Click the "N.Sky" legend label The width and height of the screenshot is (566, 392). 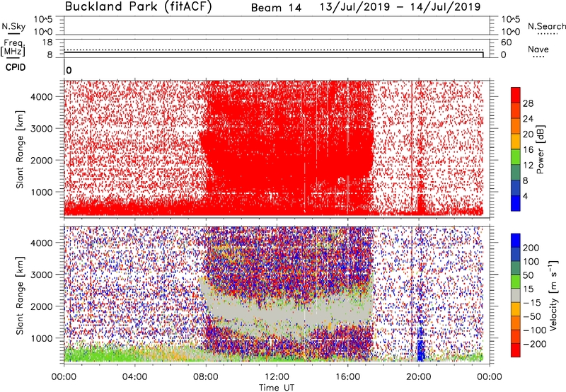tap(13, 26)
